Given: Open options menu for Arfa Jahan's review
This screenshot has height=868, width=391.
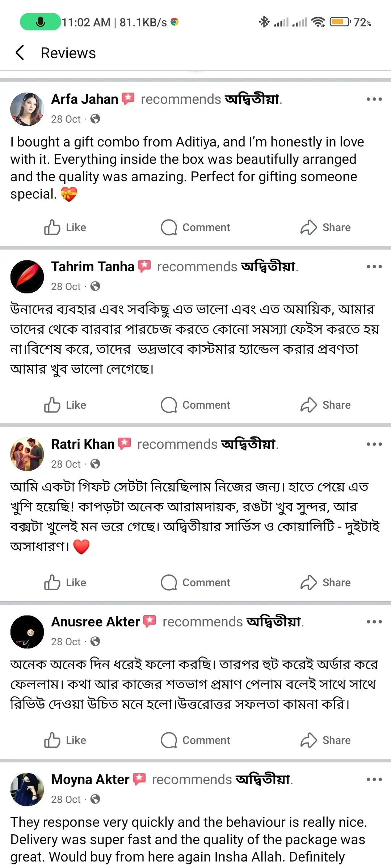Looking at the screenshot, I should pyautogui.click(x=374, y=99).
